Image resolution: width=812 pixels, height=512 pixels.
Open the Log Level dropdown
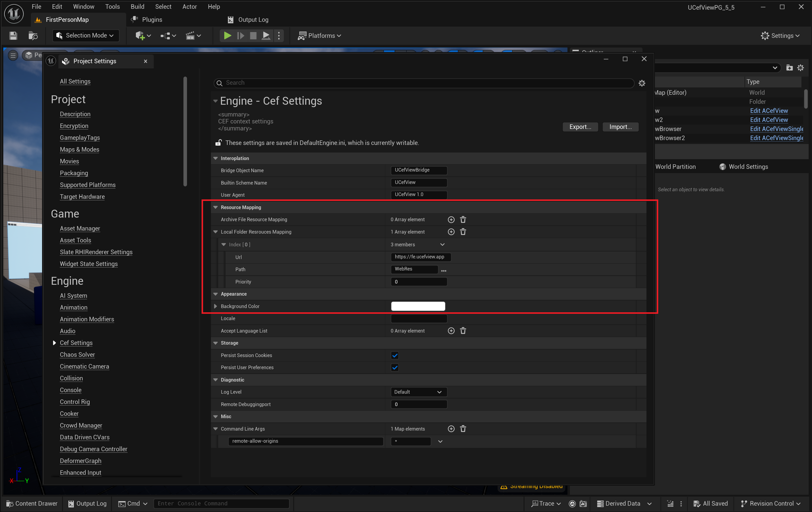point(418,392)
